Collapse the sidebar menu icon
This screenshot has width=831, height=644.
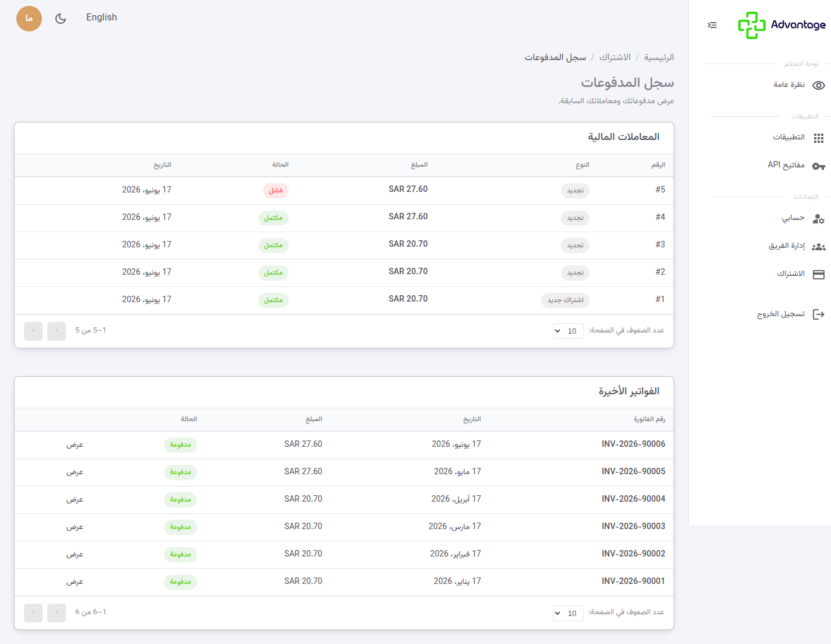coord(712,25)
